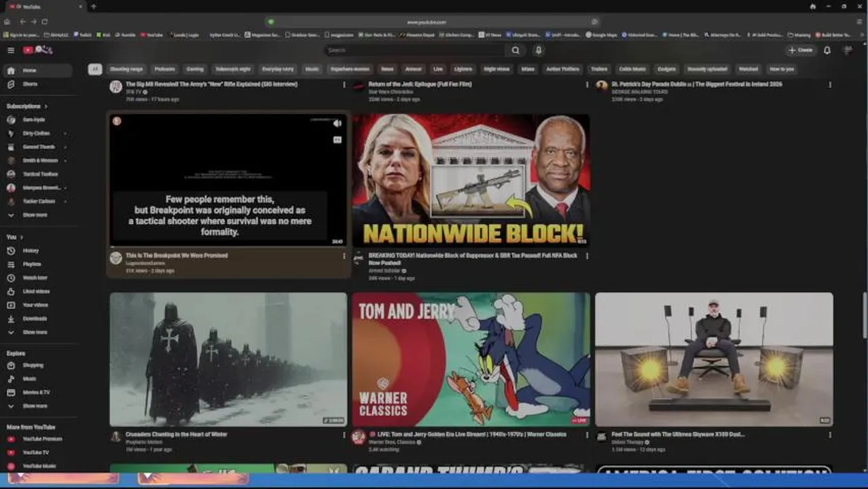
Task: Click inside the YouTube search field
Action: click(x=414, y=50)
